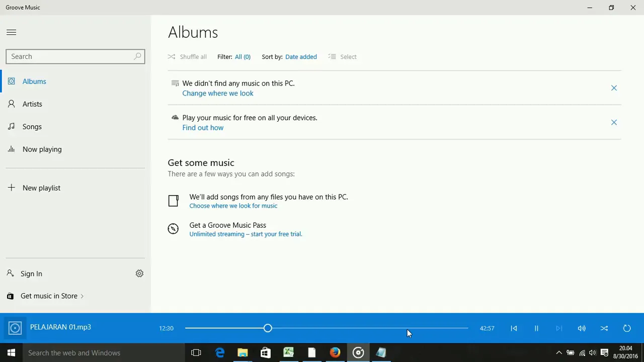Open Firefox from the taskbar

pyautogui.click(x=335, y=353)
